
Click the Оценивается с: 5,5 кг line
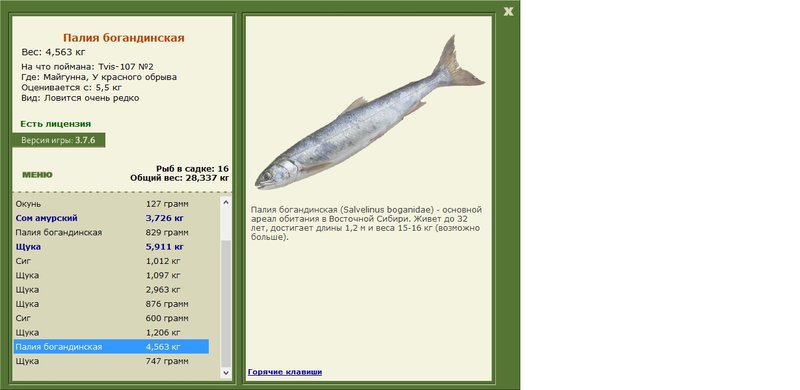[71, 87]
